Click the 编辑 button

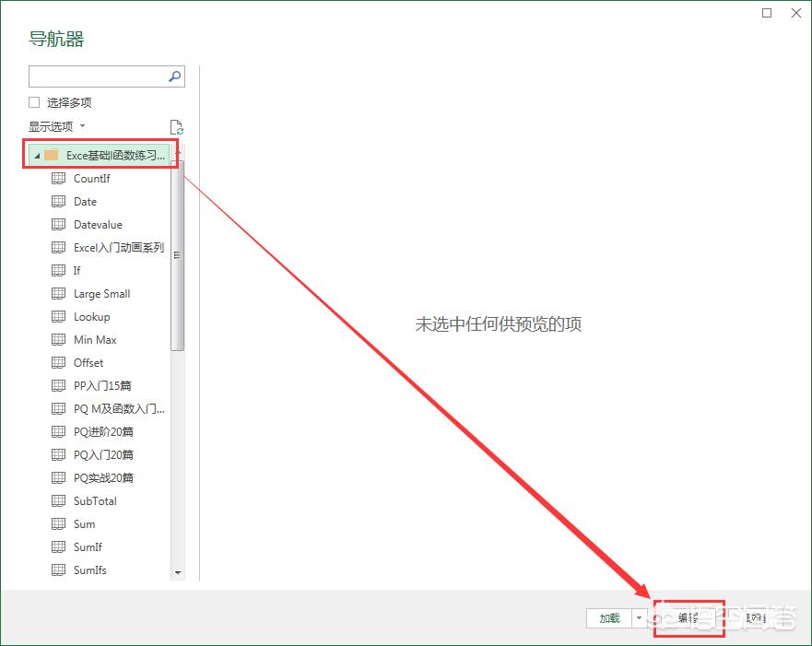(x=688, y=618)
